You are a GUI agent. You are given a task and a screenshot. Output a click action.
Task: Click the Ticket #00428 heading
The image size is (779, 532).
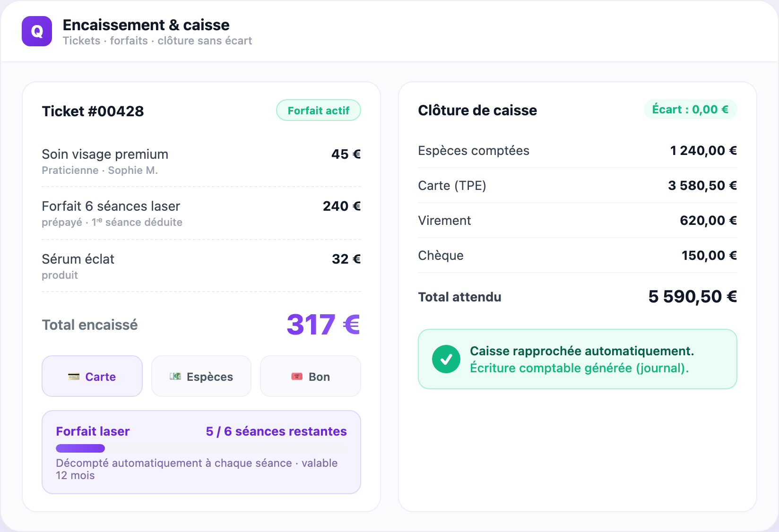pos(93,111)
